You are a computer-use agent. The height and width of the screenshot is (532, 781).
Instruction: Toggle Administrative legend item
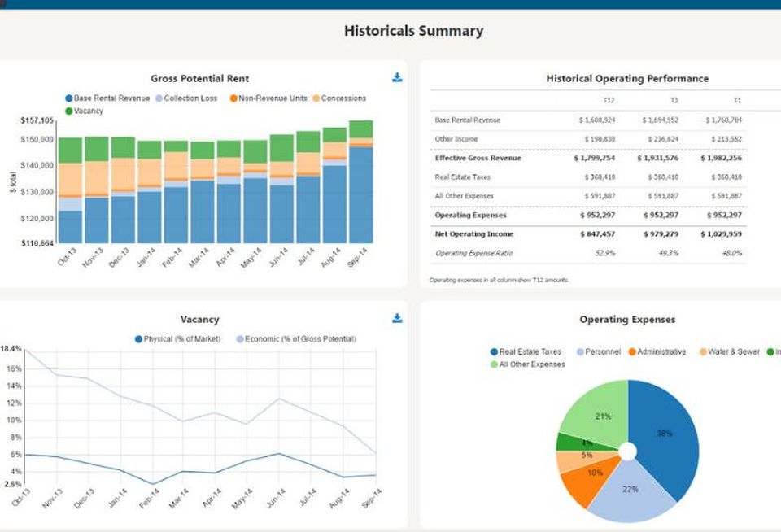click(657, 351)
